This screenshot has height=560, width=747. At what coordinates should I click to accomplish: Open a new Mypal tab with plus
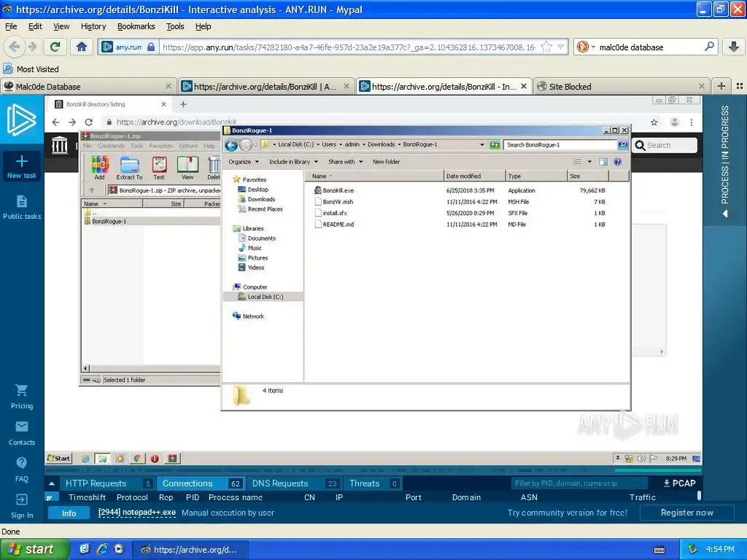[721, 86]
